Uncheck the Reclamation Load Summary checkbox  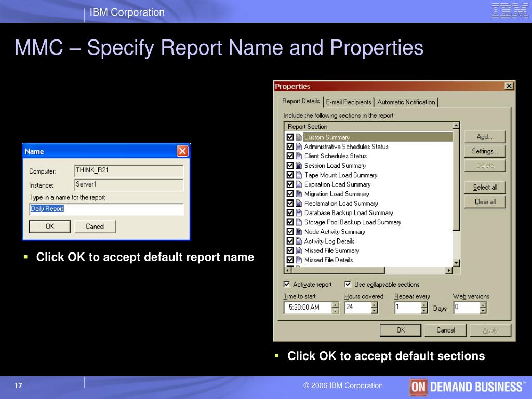[x=290, y=203]
